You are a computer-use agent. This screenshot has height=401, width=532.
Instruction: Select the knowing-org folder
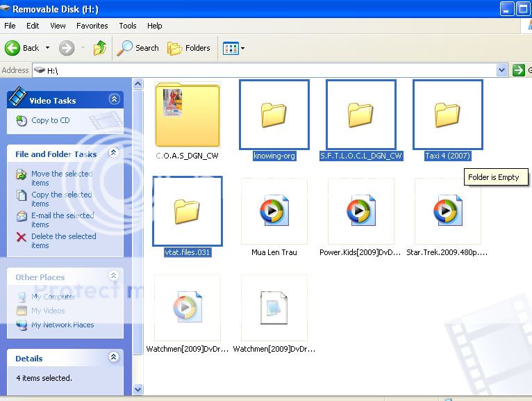tap(274, 115)
